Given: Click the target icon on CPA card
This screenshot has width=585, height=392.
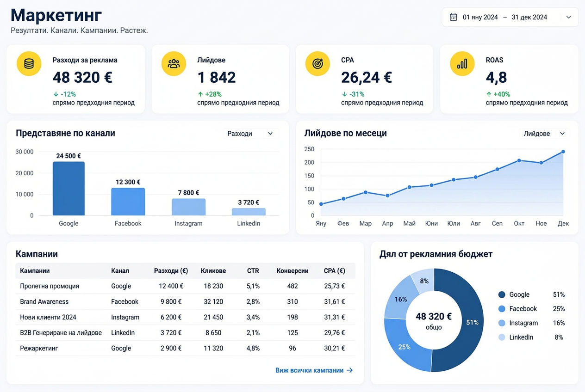Looking at the screenshot, I should point(317,64).
